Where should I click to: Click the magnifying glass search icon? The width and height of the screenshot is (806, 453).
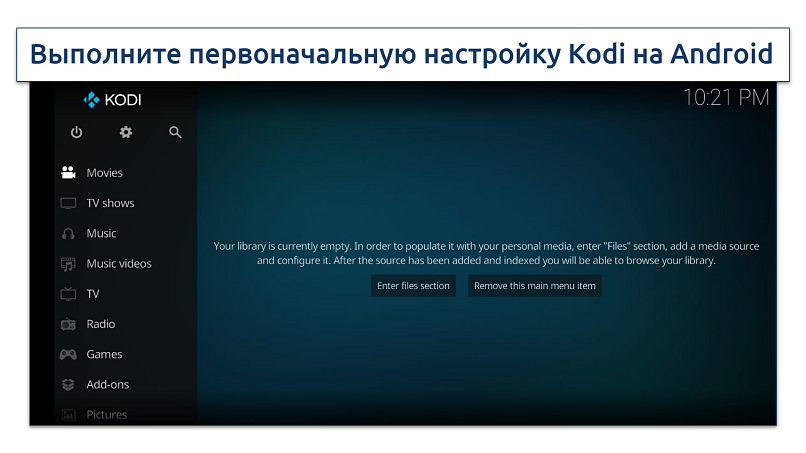(x=175, y=132)
